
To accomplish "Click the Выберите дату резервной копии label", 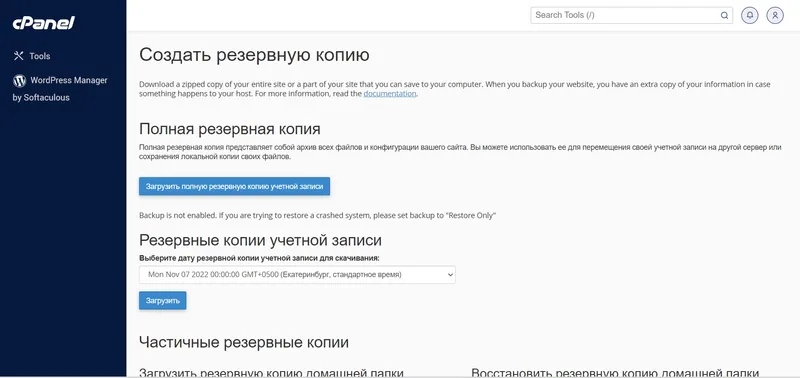I will click(x=259, y=258).
